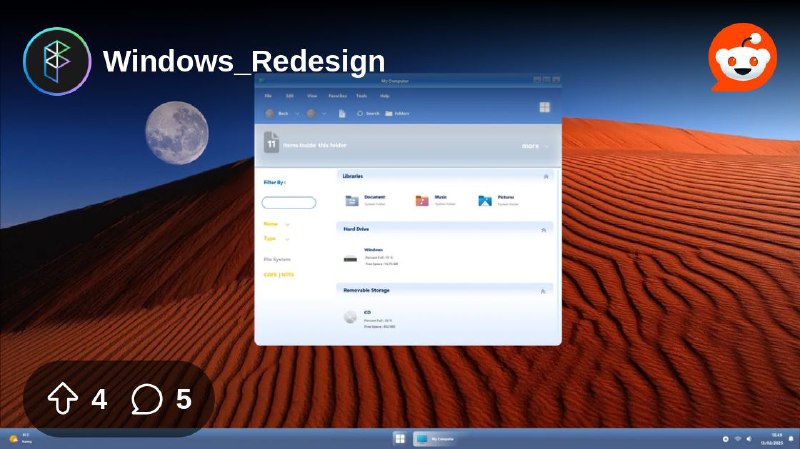Click the 'Filter By :' label
Viewport: 800px width, 449px height.
click(x=274, y=182)
